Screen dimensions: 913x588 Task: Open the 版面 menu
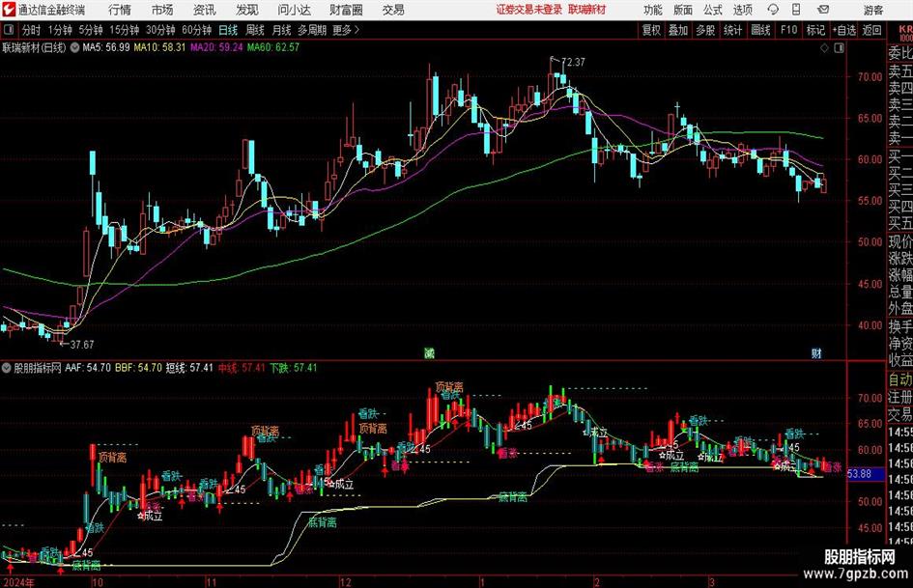[x=682, y=10]
